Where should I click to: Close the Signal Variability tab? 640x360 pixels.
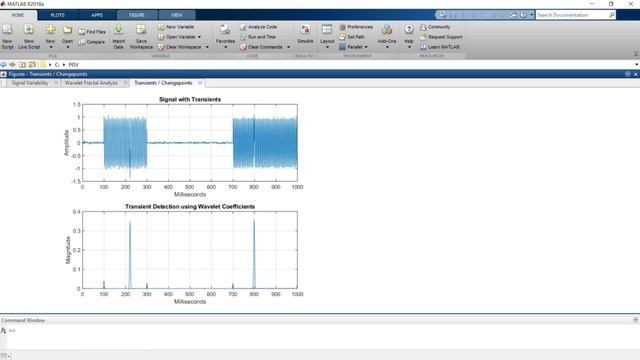tap(56, 83)
